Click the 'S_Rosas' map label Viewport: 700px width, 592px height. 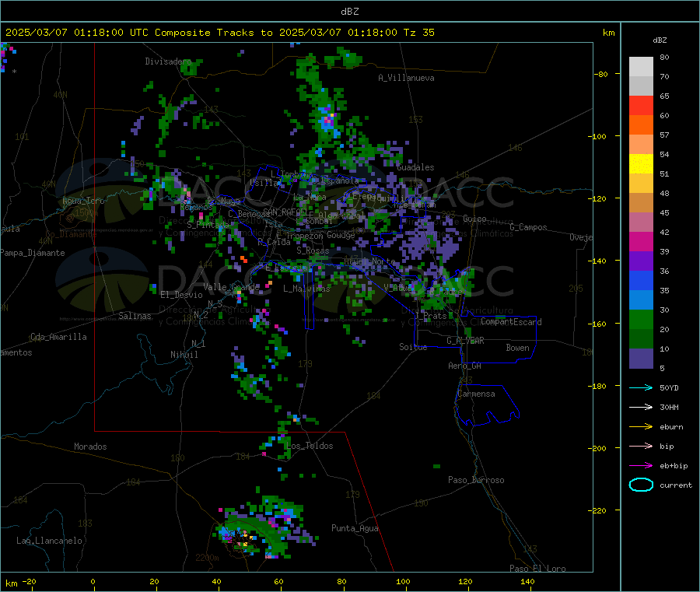pos(313,251)
